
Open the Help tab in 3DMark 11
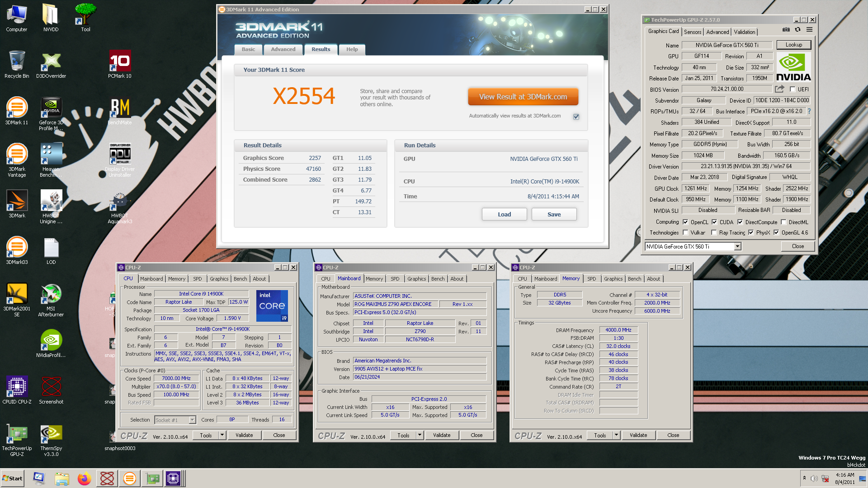tap(352, 49)
